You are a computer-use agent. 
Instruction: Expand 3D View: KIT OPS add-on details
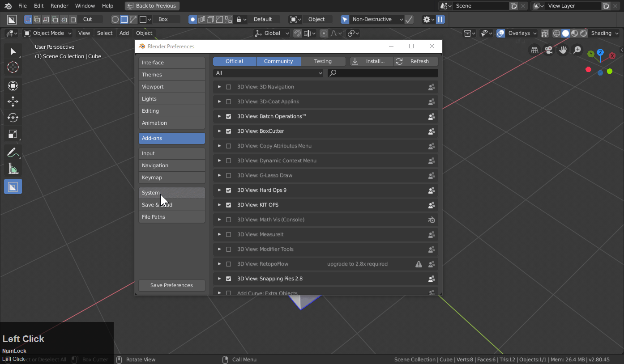point(219,205)
